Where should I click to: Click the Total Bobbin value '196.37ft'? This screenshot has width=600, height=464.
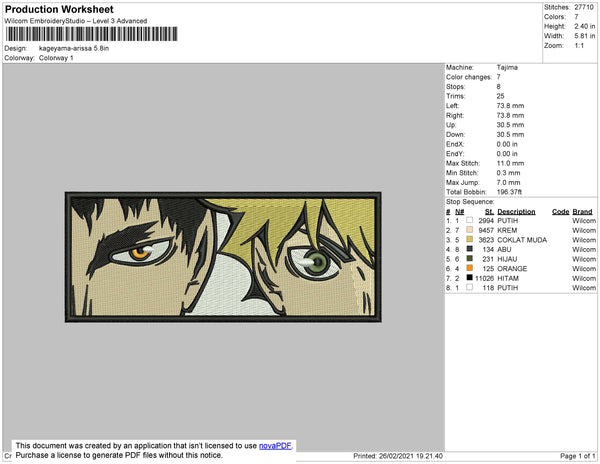(x=509, y=192)
